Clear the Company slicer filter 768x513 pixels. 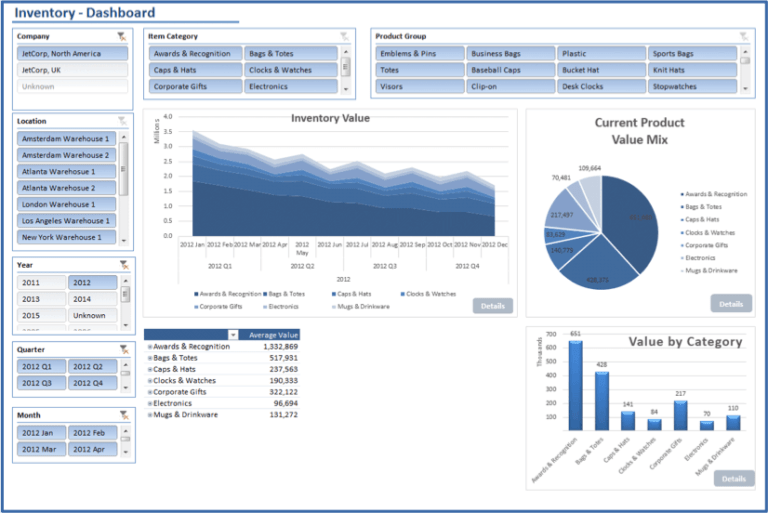[x=121, y=36]
